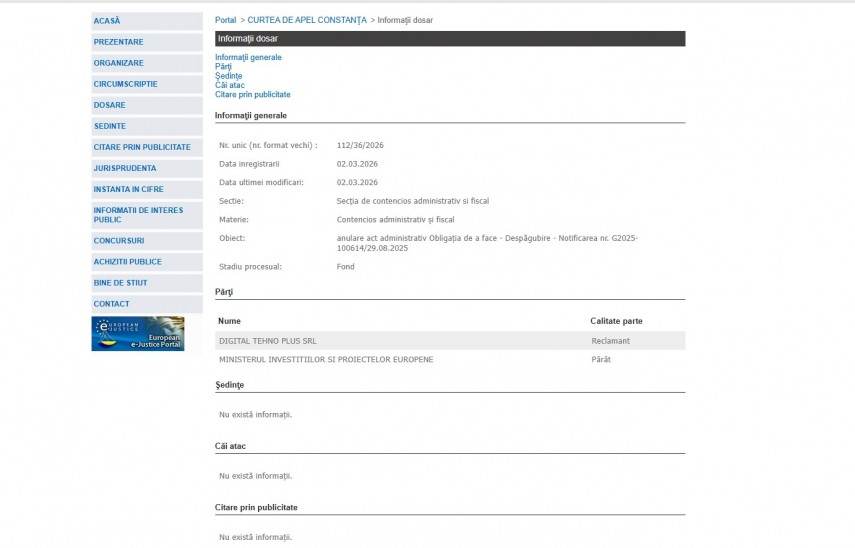Open INSTANTA IN CIFRE menu entry

tap(128, 189)
